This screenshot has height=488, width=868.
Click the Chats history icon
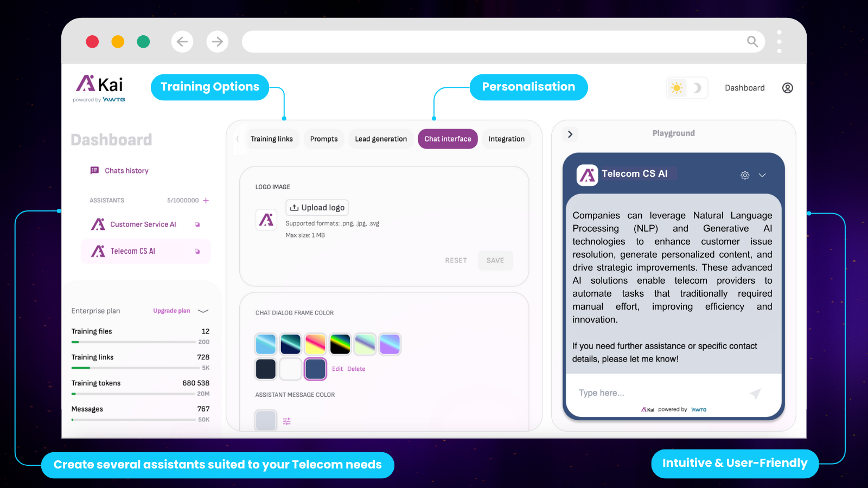[94, 170]
